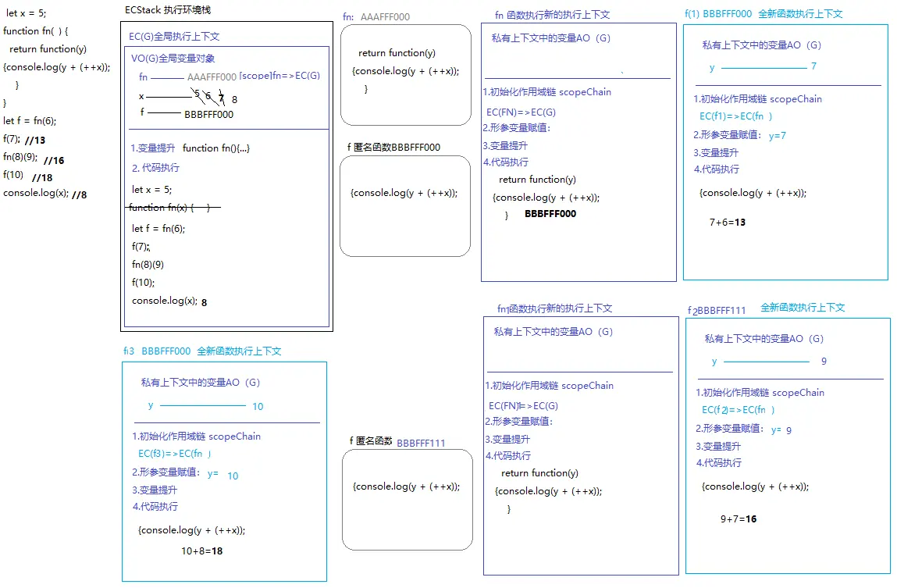Click bold 'BBBFFF000' in the fn context box
This screenshot has width=897, height=588.
coord(550,214)
